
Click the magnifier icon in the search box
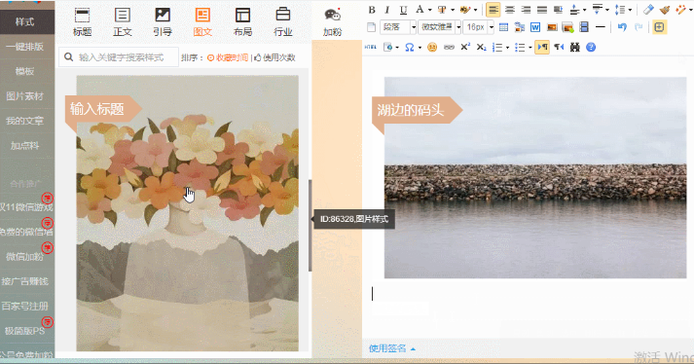pos(69,57)
